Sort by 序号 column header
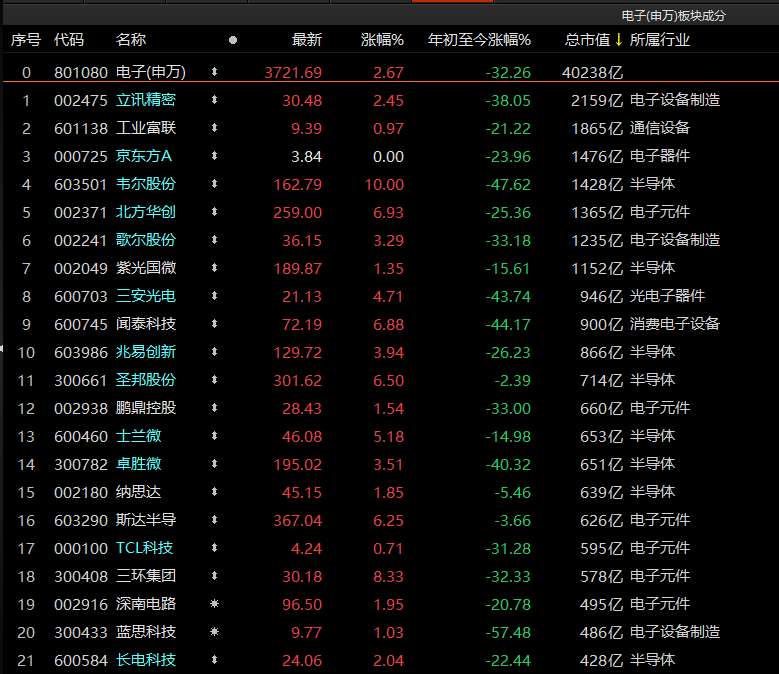 coord(26,40)
